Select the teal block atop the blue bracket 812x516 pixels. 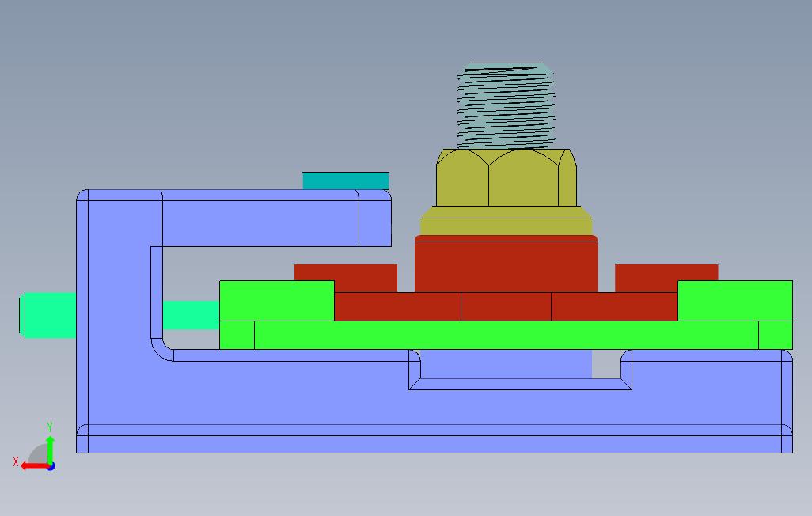345,180
